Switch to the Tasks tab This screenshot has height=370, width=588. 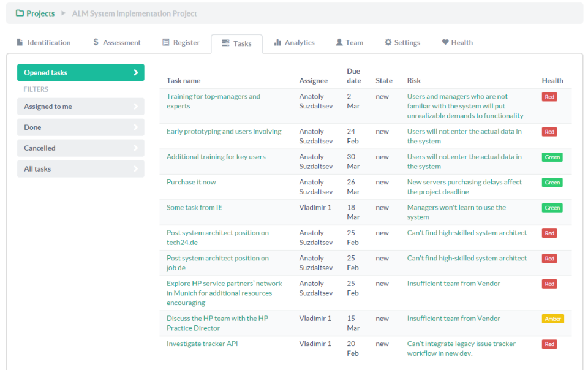click(x=236, y=43)
